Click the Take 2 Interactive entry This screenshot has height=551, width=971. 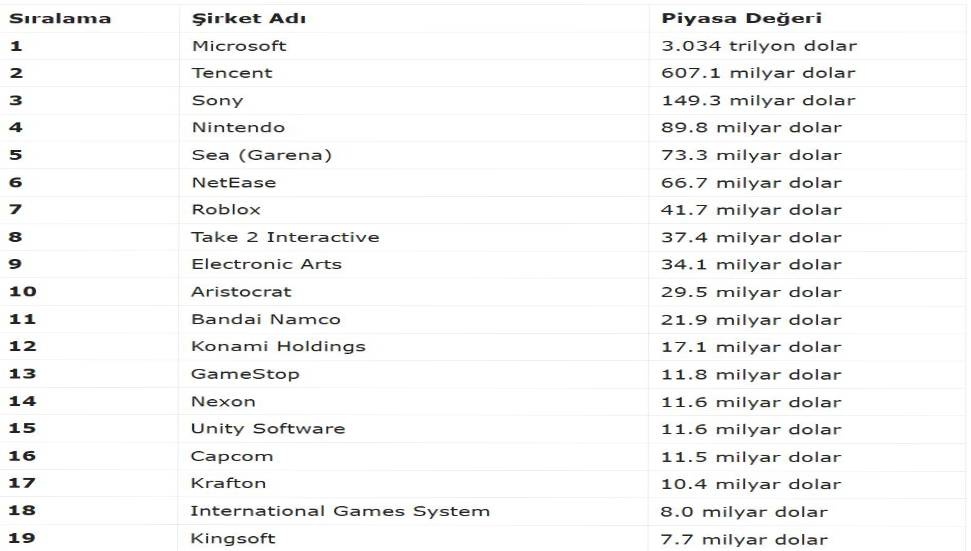[285, 237]
